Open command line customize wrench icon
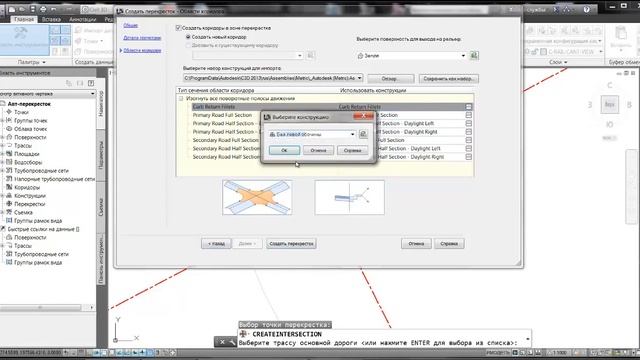The height and width of the screenshot is (360, 640). coord(232,342)
